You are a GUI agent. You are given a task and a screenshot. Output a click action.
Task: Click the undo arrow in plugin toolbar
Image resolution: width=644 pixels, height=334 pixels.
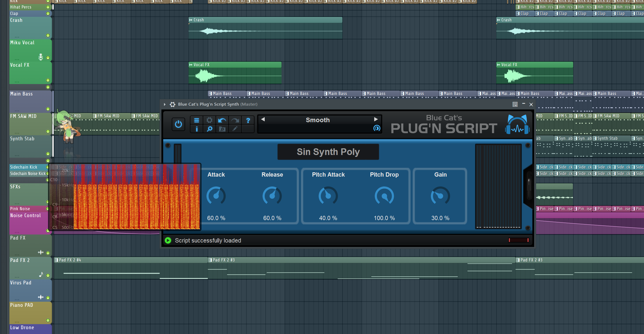[222, 120]
